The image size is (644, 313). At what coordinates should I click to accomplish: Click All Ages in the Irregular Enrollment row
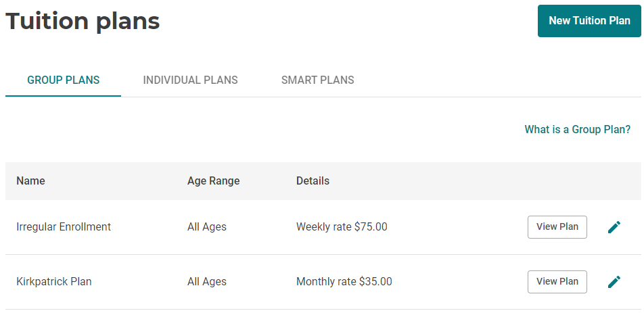[206, 227]
